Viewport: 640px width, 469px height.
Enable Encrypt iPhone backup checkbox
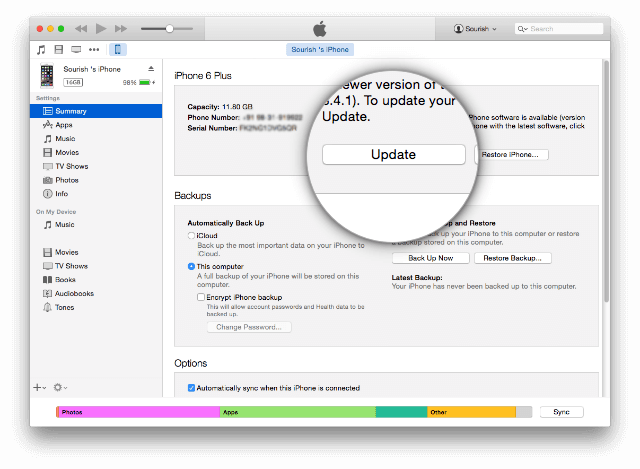201,297
